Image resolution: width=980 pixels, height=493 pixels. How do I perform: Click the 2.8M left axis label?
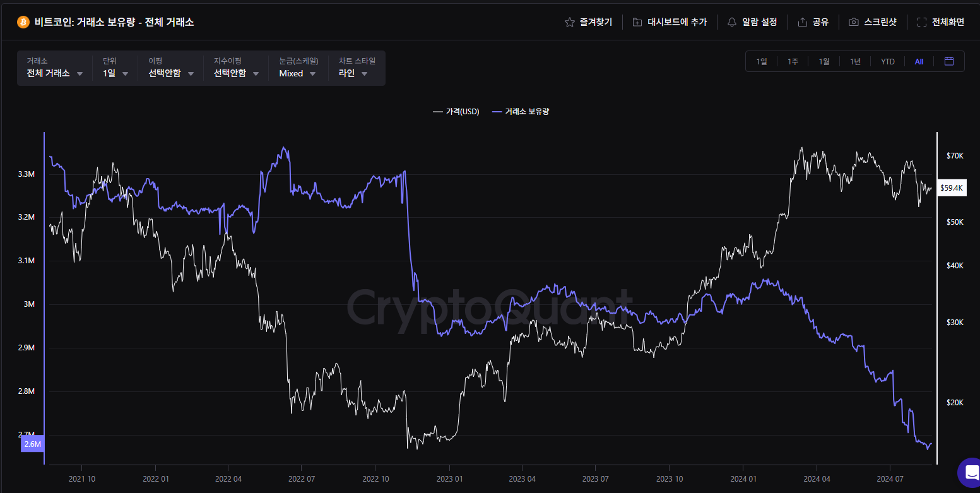coord(27,391)
